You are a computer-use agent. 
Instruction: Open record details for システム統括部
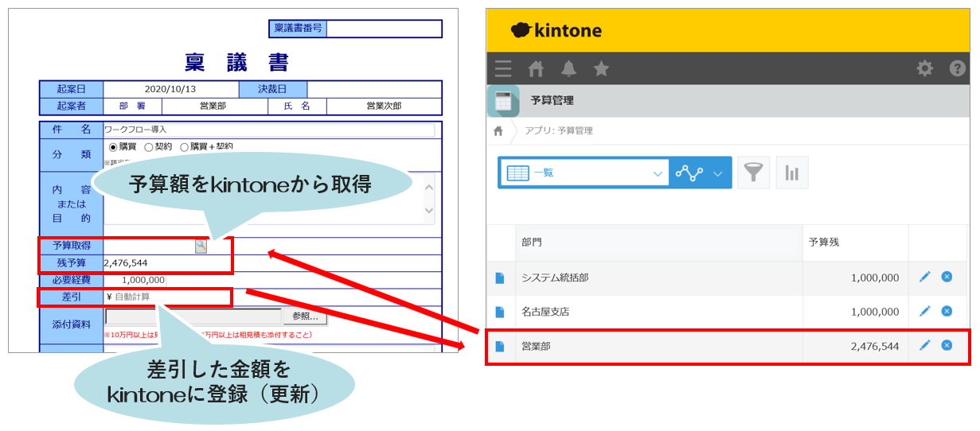coord(500,278)
